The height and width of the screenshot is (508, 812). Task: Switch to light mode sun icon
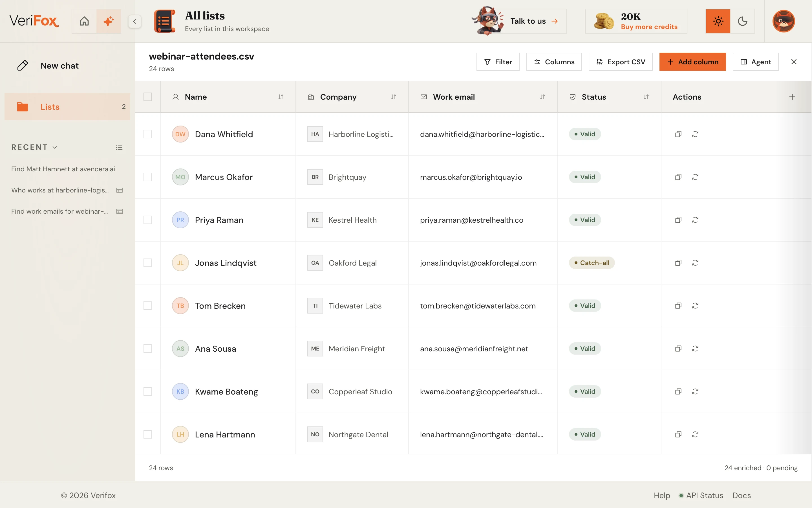(x=718, y=21)
